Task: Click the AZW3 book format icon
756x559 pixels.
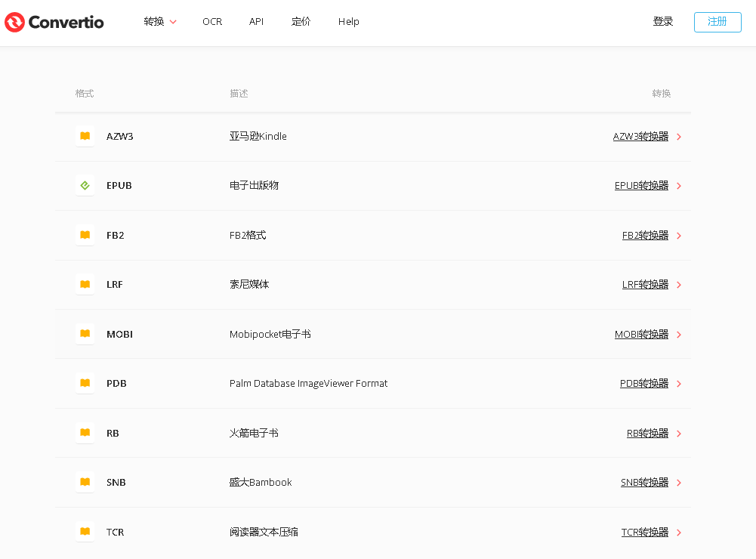Action: click(x=85, y=136)
